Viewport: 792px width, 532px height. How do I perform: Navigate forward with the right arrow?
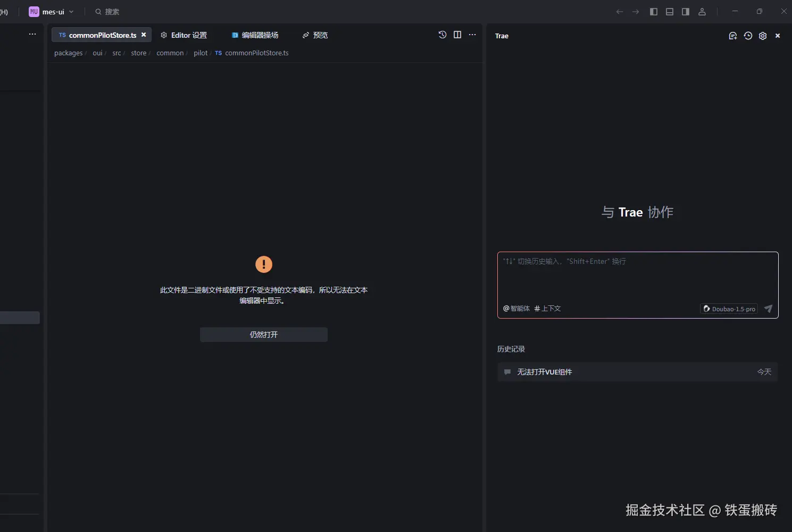[x=636, y=12]
